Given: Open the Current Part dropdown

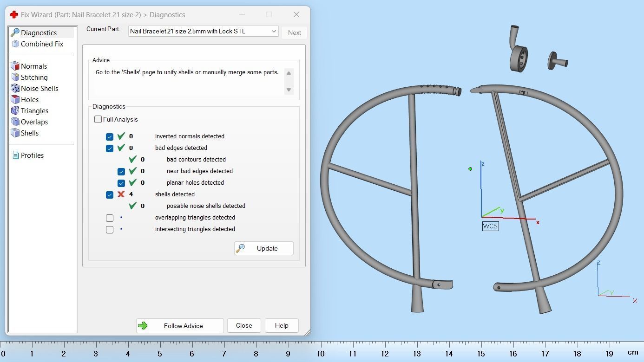Looking at the screenshot, I should click(x=204, y=31).
